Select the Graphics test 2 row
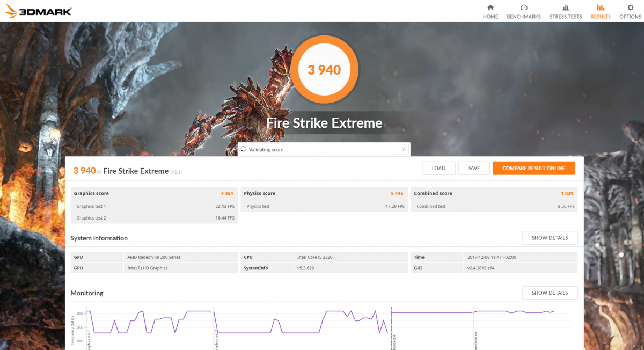 [154, 218]
